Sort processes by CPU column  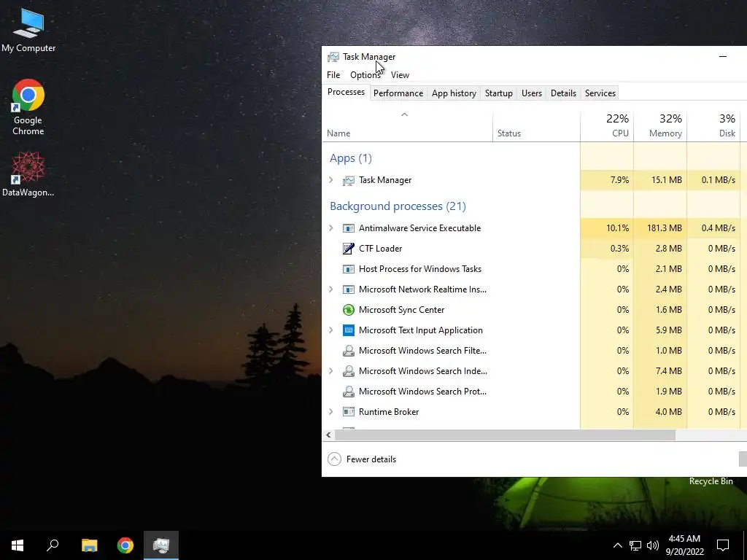tap(607, 126)
